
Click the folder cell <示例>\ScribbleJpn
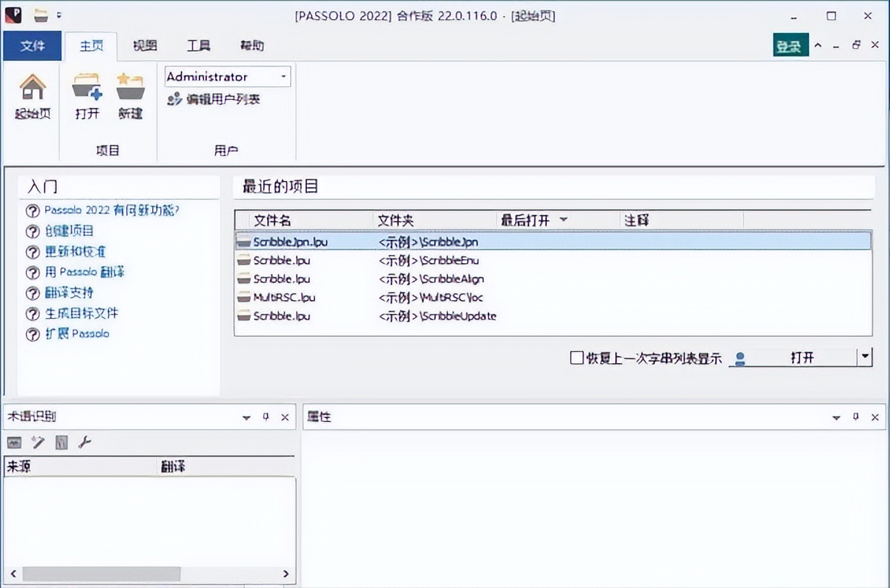[x=428, y=241]
